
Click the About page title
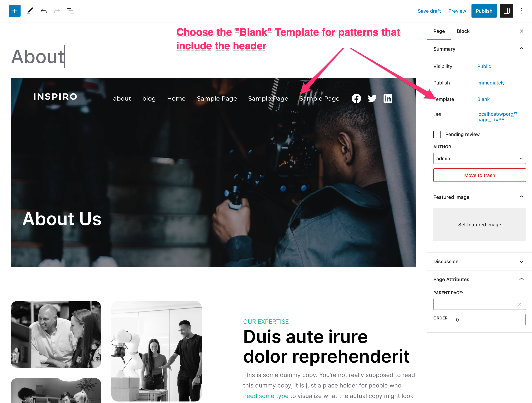point(38,57)
